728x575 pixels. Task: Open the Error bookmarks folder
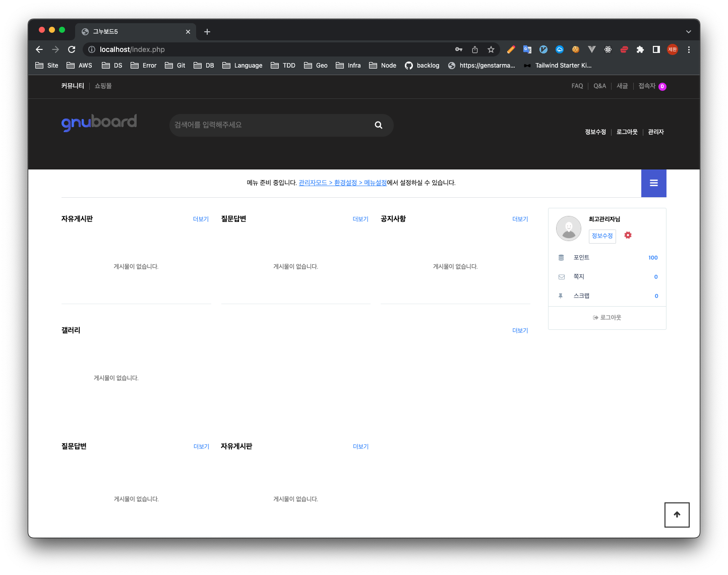[x=144, y=66]
